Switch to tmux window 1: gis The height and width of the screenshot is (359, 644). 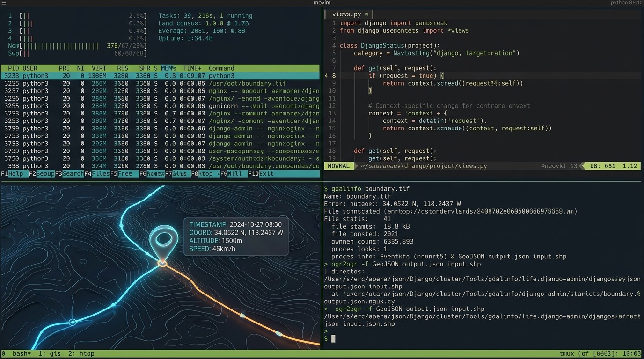[x=50, y=353]
